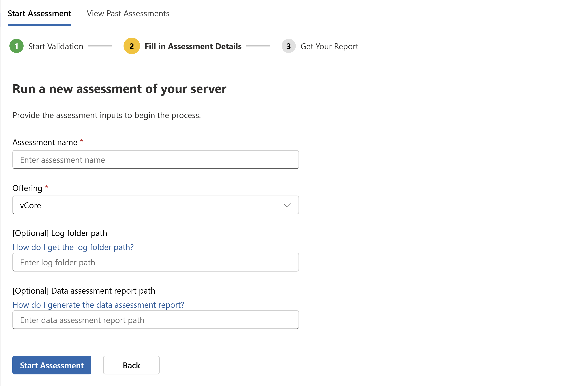Click the yellow step 2 badge
This screenshot has width=588, height=386.
click(x=132, y=46)
